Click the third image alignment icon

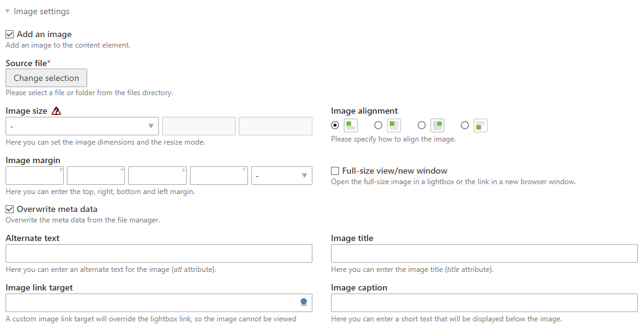(437, 125)
